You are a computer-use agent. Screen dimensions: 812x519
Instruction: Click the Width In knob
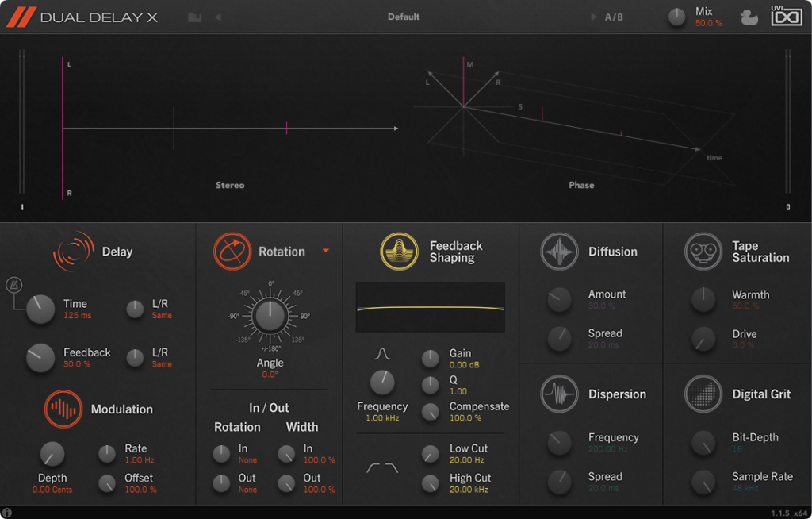286,454
